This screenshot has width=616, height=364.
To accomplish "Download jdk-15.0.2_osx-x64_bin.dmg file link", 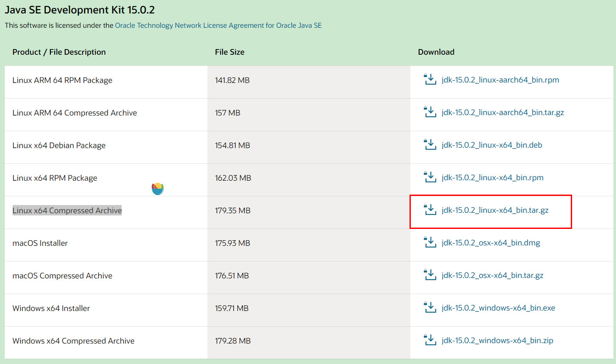I will click(491, 243).
